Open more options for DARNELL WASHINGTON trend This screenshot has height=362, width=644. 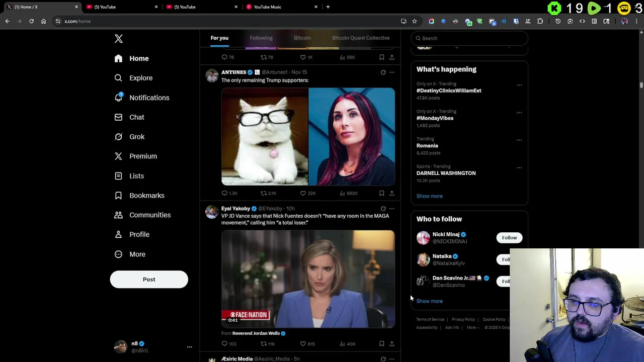point(519,168)
